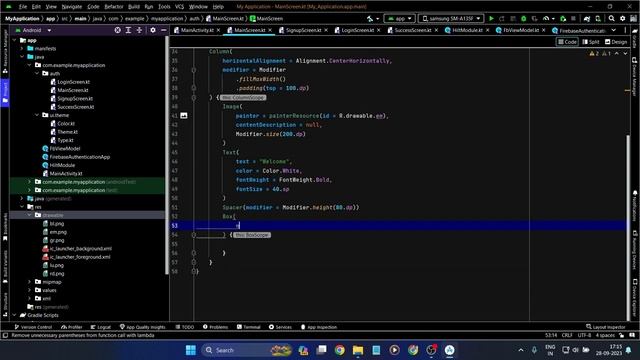Open the Android project view dropdown

pyautogui.click(x=33, y=30)
